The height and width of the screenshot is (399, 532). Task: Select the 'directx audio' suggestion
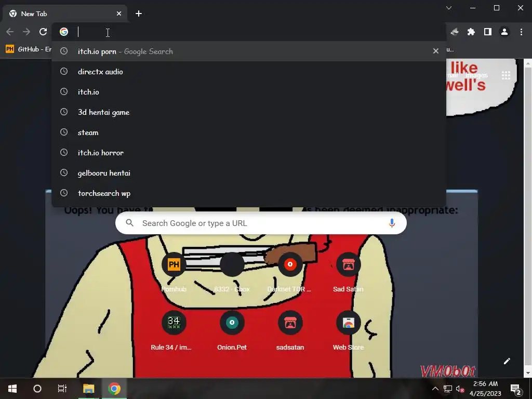[249, 72]
